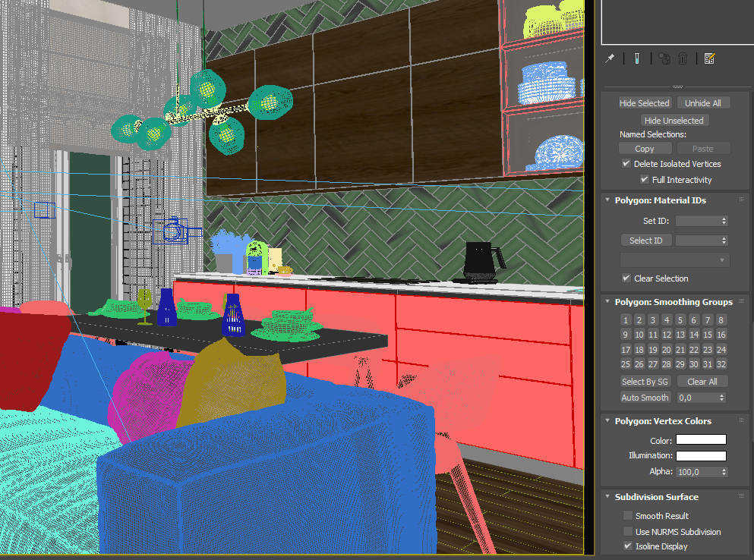Select the blue camera object in viewport
This screenshot has width=754, height=560.
174,231
